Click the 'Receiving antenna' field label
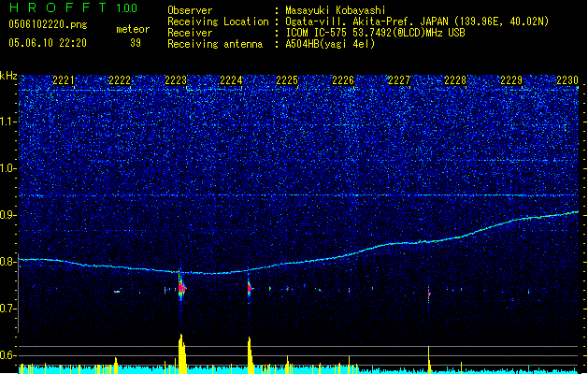588x374 pixels. (215, 44)
